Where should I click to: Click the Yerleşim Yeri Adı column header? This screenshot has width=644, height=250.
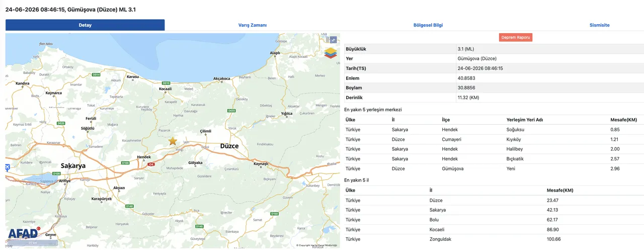click(x=525, y=120)
